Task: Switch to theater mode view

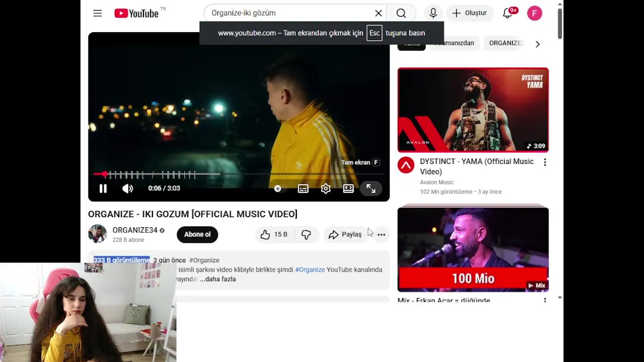Action: tap(348, 189)
